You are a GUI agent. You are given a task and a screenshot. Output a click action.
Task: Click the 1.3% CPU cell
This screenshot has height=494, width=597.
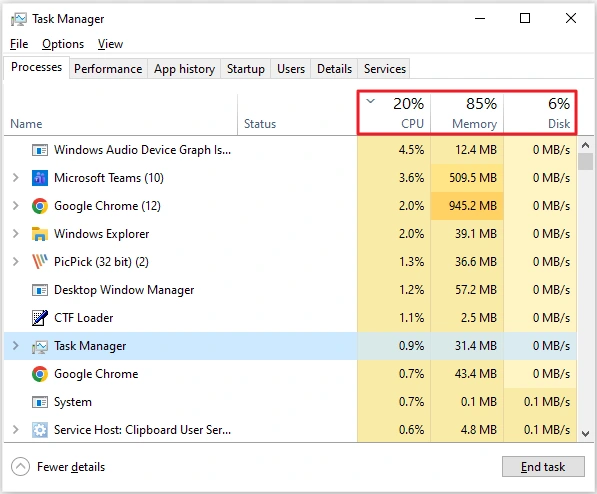click(394, 262)
